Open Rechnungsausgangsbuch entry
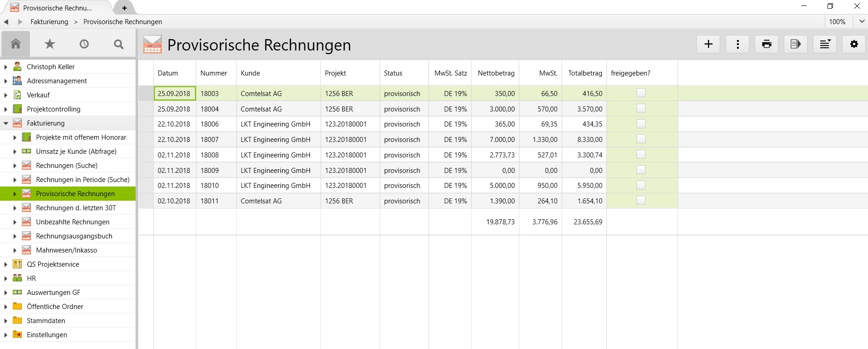This screenshot has width=868, height=349. [74, 236]
